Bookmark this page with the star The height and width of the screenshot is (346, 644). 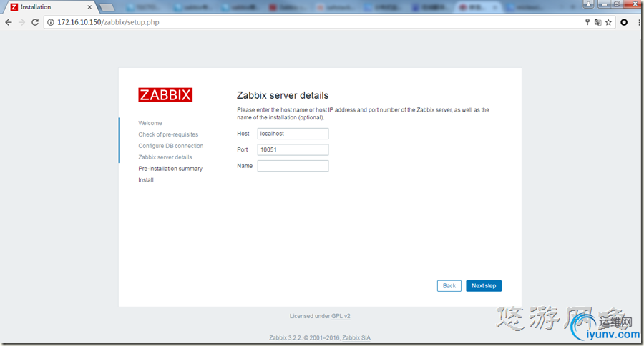coord(608,22)
